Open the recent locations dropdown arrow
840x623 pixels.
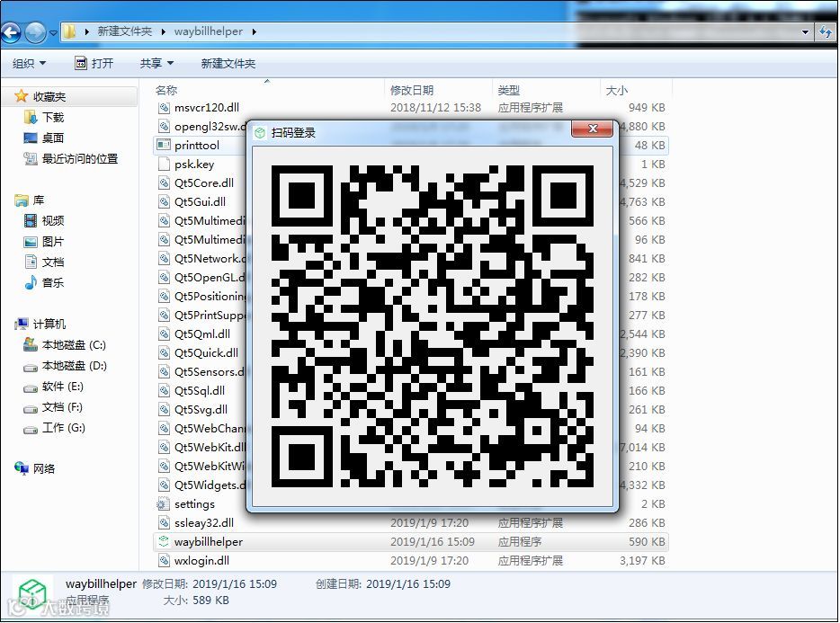click(53, 33)
